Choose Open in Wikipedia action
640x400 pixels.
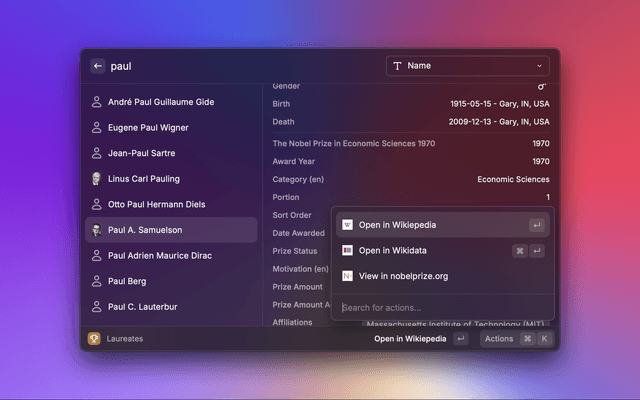[397, 225]
